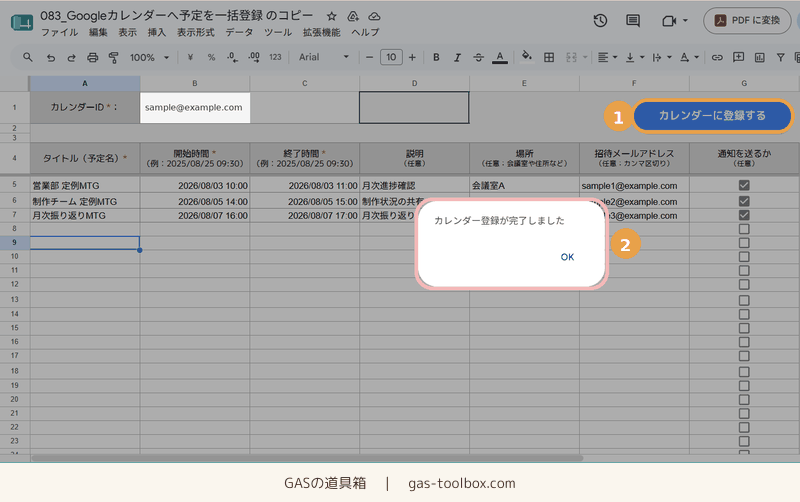Viewport: 800px width, 502px height.
Task: Insert a link
Action: coord(717,57)
